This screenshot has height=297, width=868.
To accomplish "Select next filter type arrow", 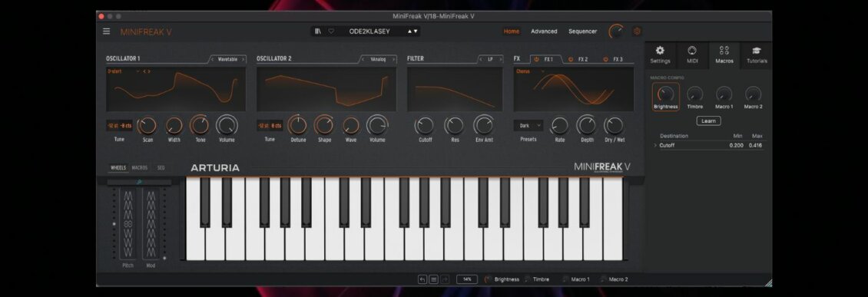I will click(x=500, y=59).
